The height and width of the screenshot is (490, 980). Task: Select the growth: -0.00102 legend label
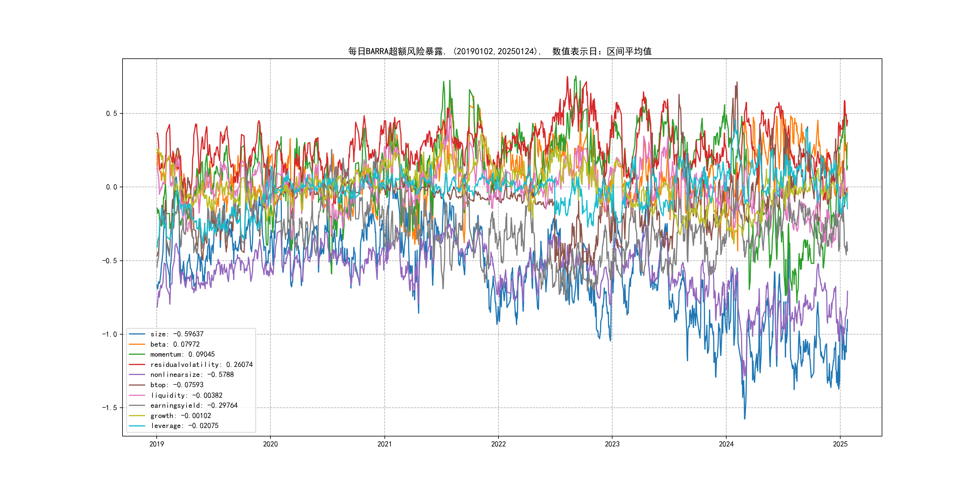181,416
